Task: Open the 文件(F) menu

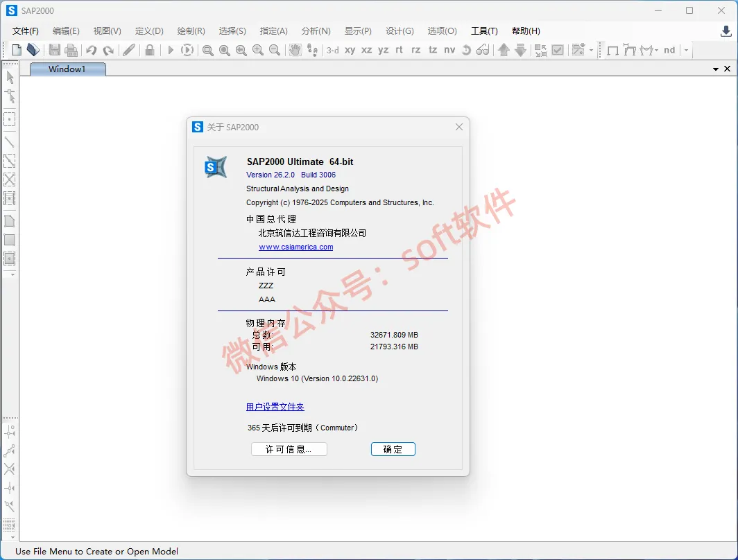Action: [26, 31]
